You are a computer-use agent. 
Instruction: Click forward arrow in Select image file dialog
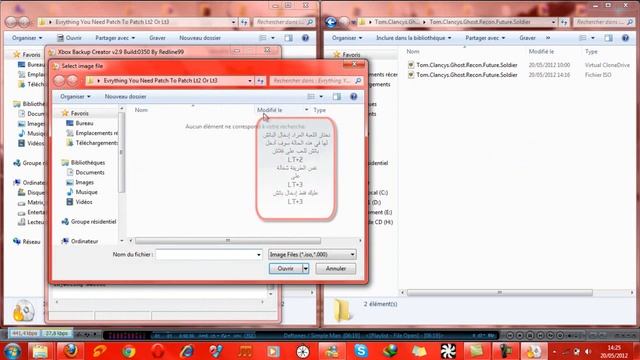coord(73,80)
